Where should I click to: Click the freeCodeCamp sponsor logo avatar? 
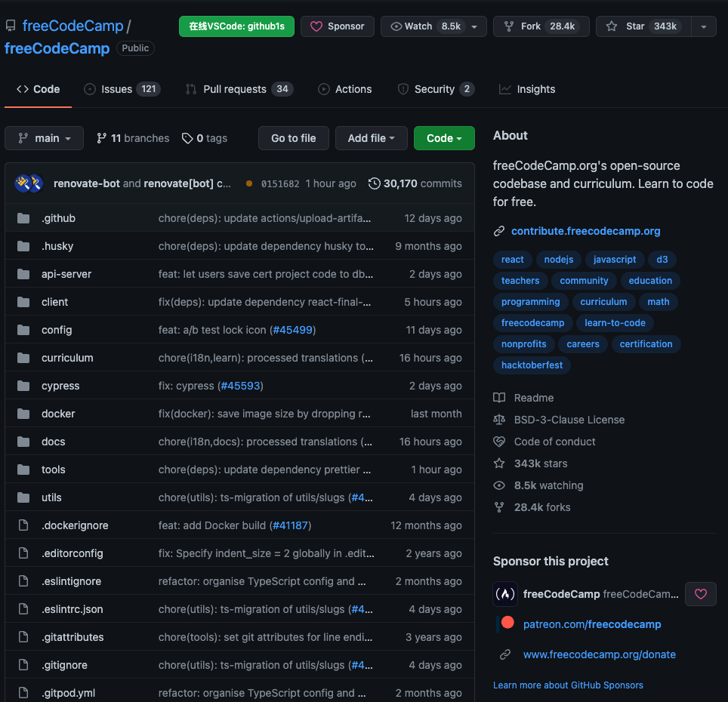tap(505, 594)
